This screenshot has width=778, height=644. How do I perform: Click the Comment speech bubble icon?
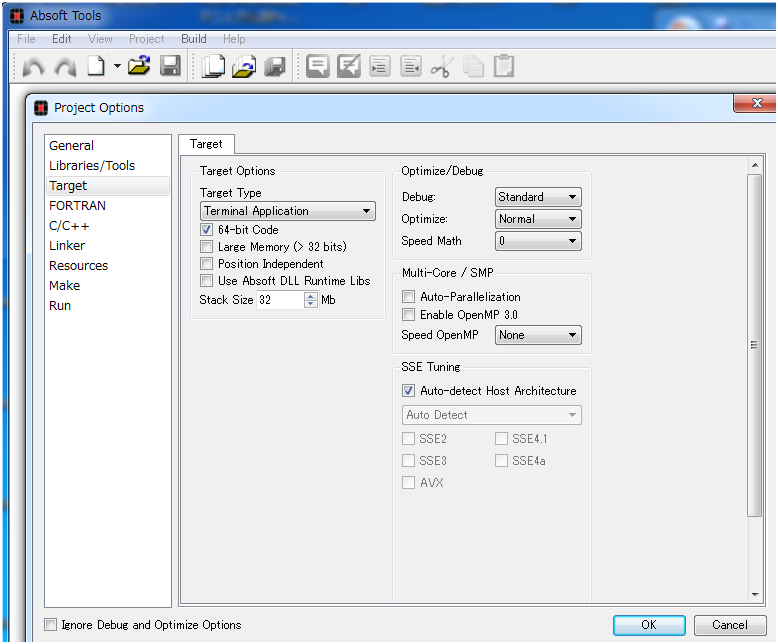(318, 66)
